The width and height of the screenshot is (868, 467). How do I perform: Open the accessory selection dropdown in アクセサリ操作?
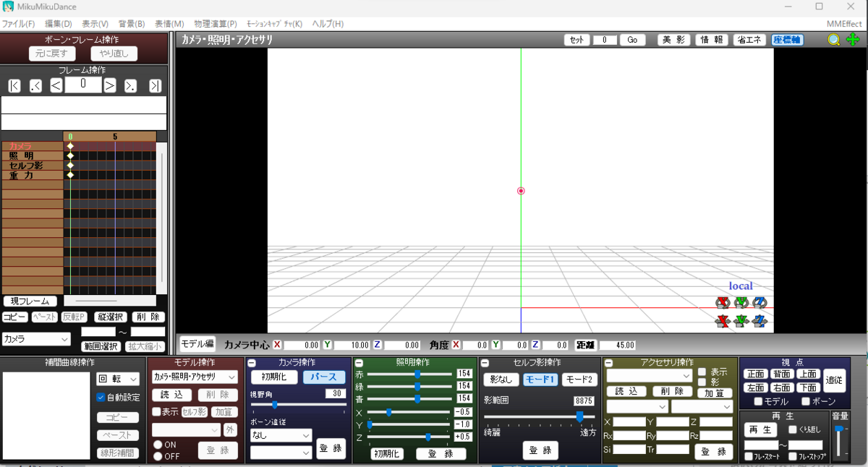650,376
